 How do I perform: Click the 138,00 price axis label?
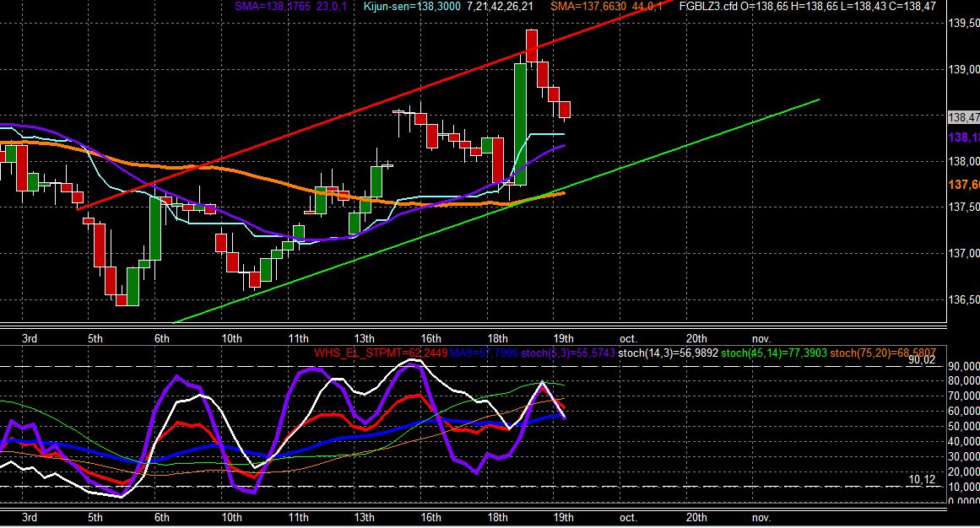point(964,161)
